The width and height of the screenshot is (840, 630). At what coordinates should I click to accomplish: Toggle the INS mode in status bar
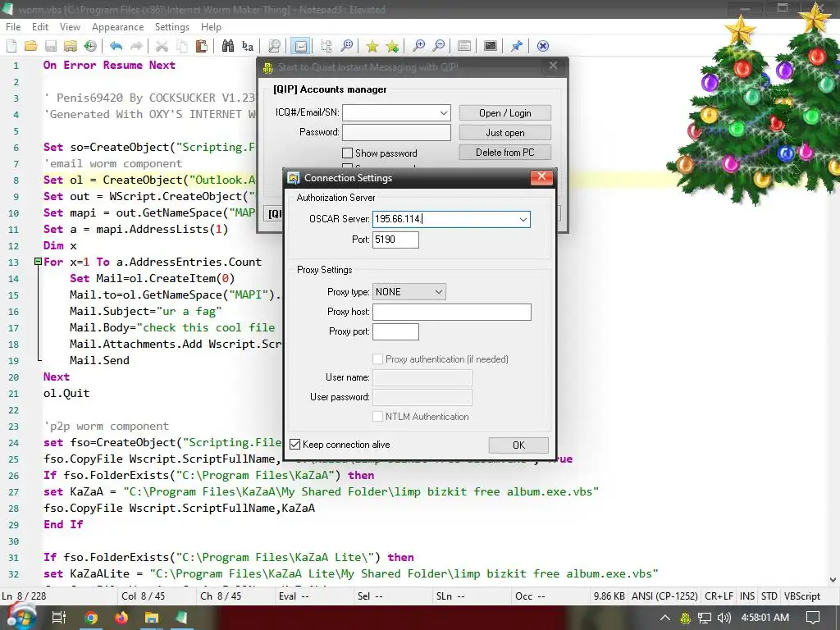pyautogui.click(x=746, y=596)
